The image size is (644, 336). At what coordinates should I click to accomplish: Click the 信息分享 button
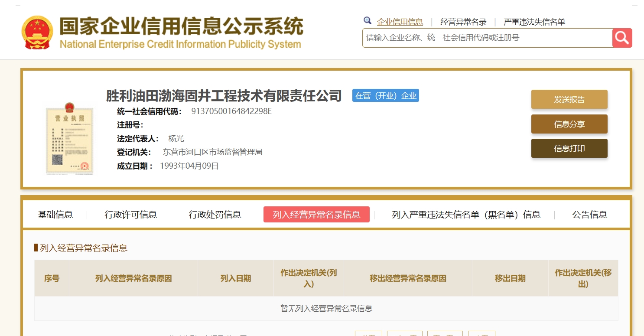569,124
